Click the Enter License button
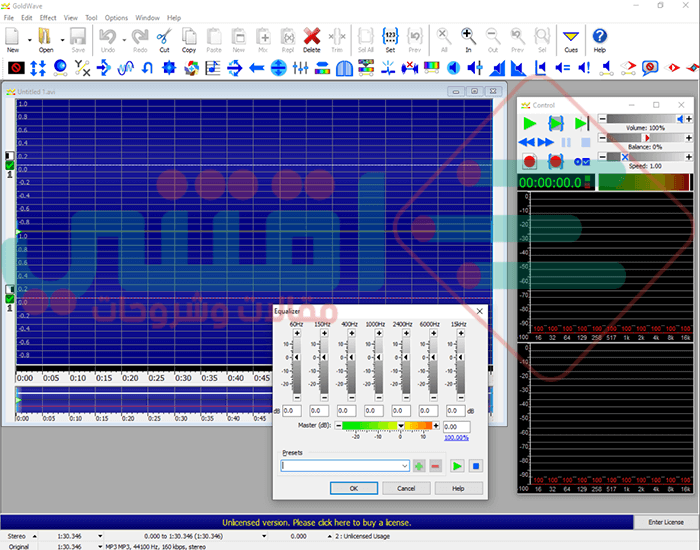 [x=666, y=522]
